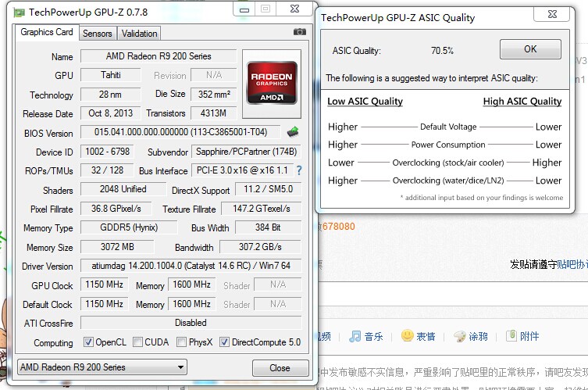
Task: Click the Low ASIC Quality heading
Action: point(365,102)
